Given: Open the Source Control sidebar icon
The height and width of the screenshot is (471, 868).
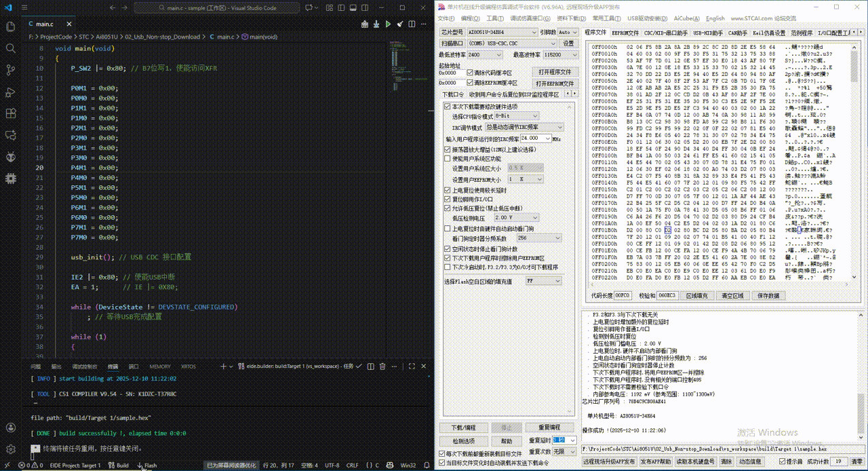Looking at the screenshot, I should (10, 69).
